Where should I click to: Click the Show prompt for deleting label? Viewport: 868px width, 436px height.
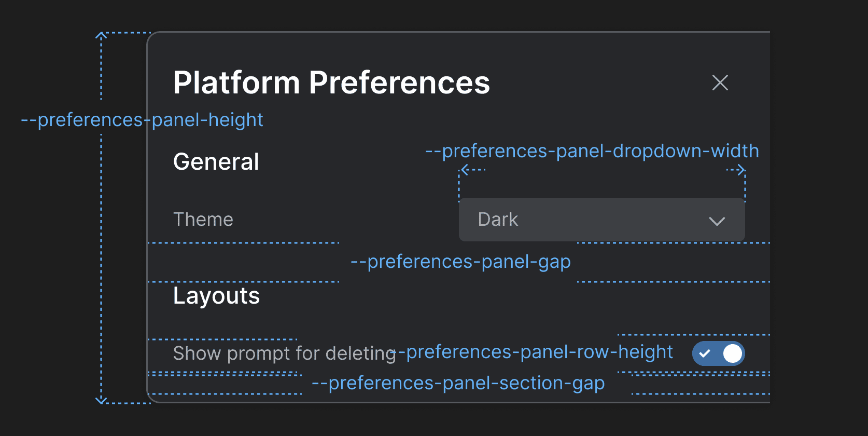tap(284, 353)
